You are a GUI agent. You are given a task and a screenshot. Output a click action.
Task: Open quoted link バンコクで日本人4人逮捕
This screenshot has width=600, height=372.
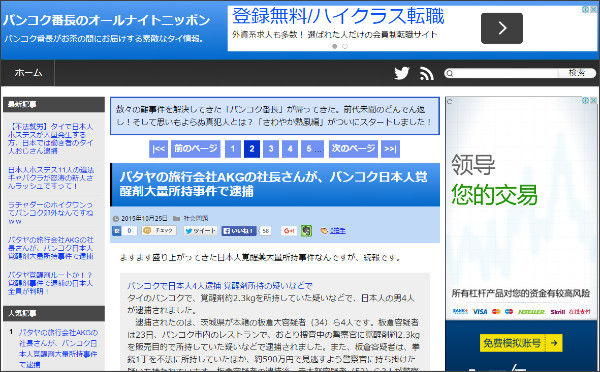[x=220, y=286]
